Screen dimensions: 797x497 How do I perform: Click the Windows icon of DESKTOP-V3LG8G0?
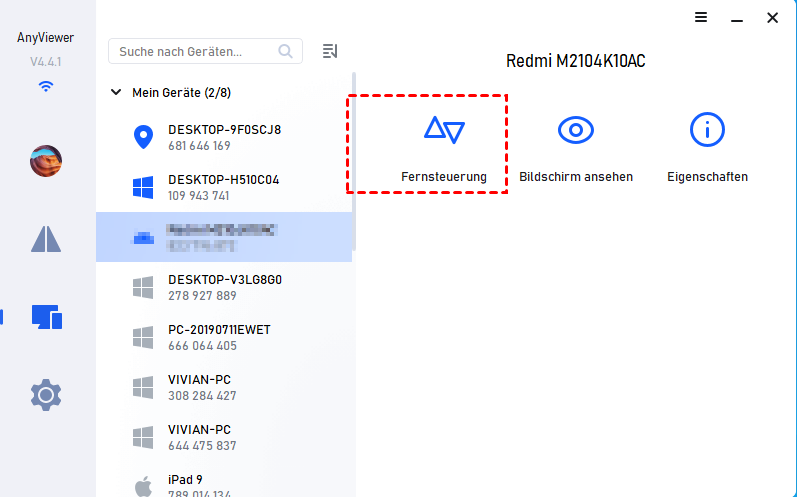click(143, 288)
